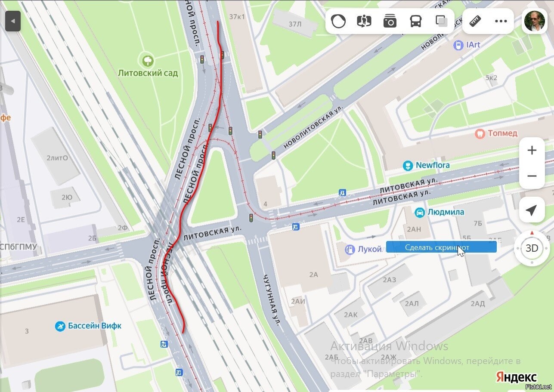Viewport: 554px width, 392px height.
Task: Toggle the 3D view compass control
Action: 532,248
